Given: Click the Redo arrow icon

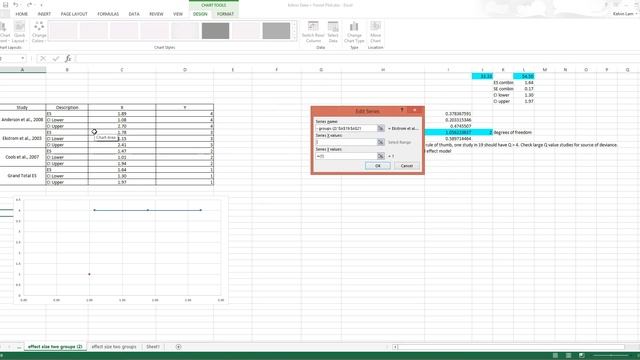Looking at the screenshot, I should pos(29,5).
